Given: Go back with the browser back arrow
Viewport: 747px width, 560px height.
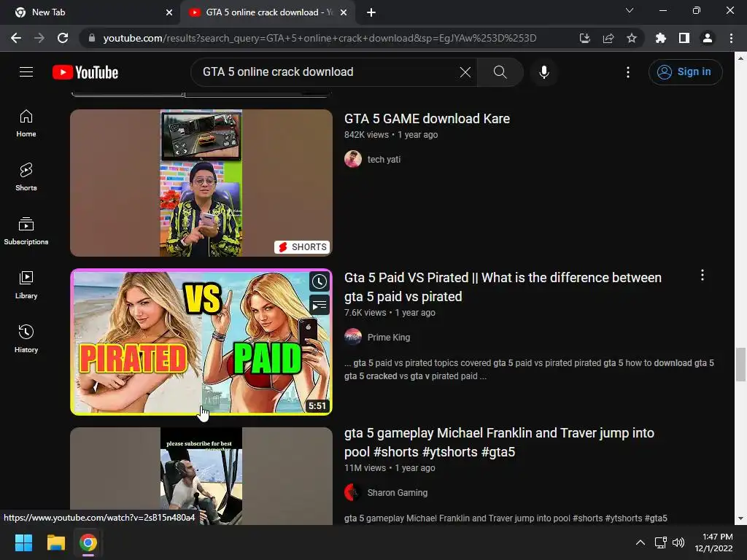Looking at the screenshot, I should 16,38.
